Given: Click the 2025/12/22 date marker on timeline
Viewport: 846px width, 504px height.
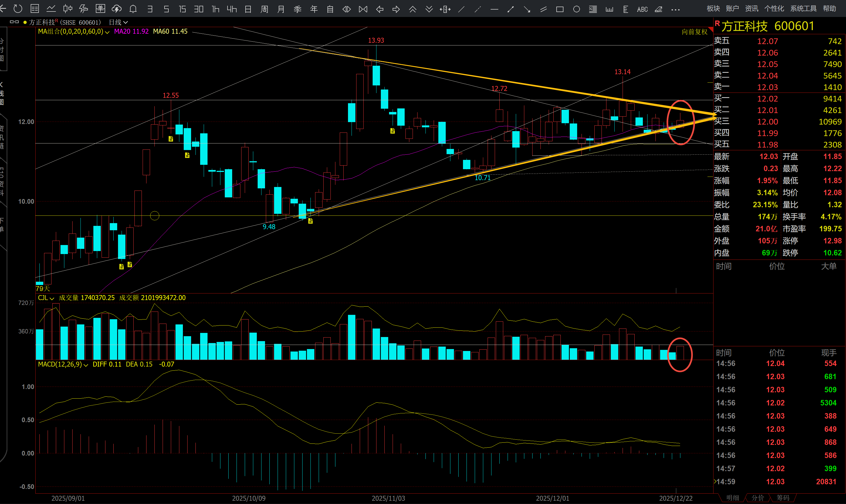Looking at the screenshot, I should 675,498.
